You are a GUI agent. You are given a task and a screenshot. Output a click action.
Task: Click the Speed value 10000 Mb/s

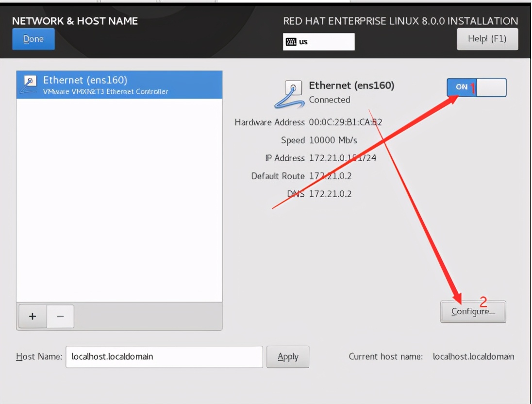[333, 140]
